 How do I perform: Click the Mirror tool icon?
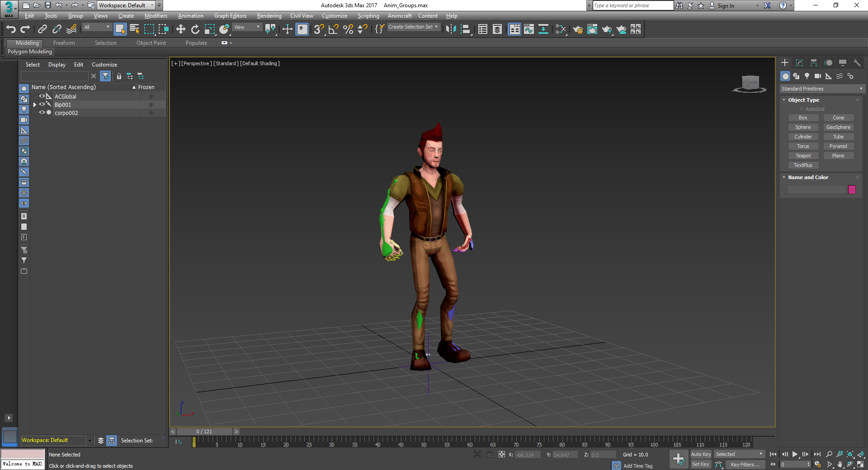tap(451, 29)
